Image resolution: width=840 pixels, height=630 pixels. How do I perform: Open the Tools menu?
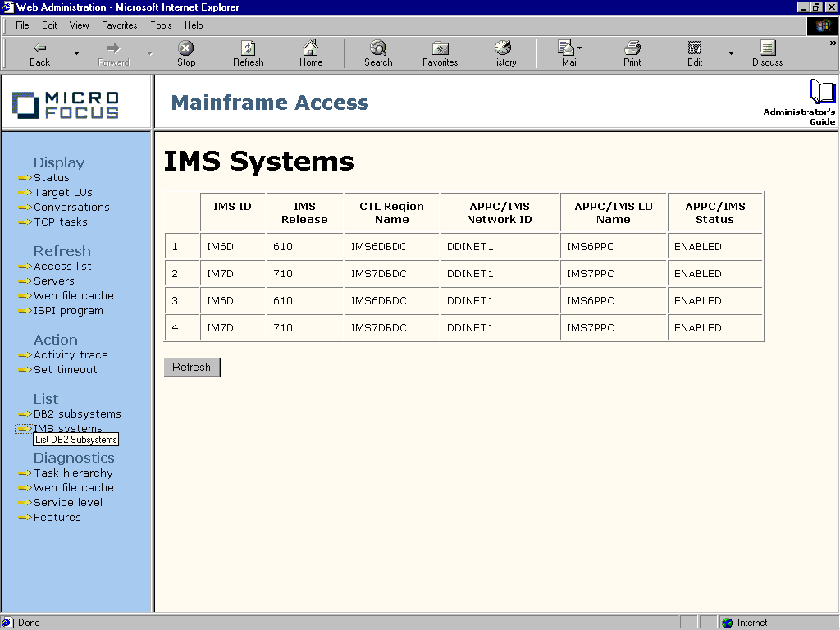[160, 25]
